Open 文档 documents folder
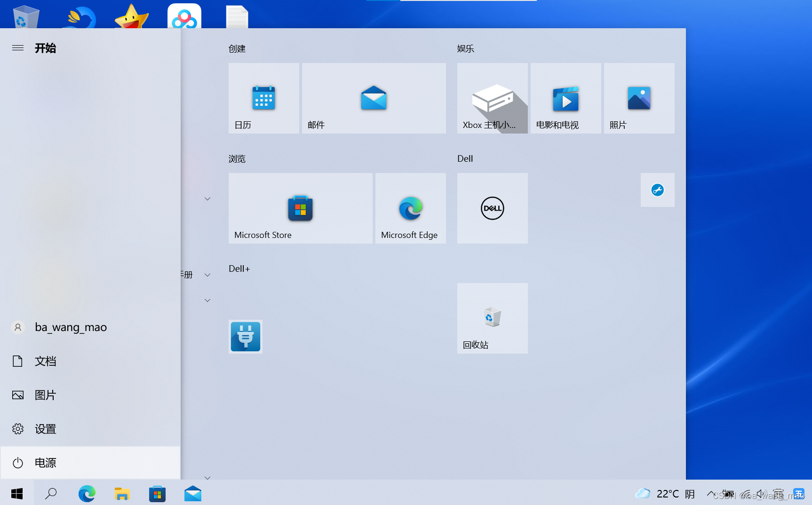The height and width of the screenshot is (505, 812). tap(90, 361)
